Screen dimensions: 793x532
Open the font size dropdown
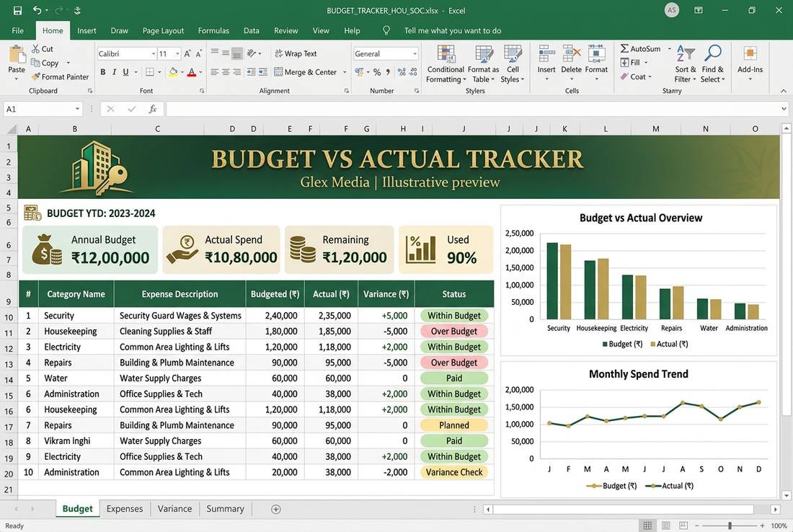click(x=177, y=53)
